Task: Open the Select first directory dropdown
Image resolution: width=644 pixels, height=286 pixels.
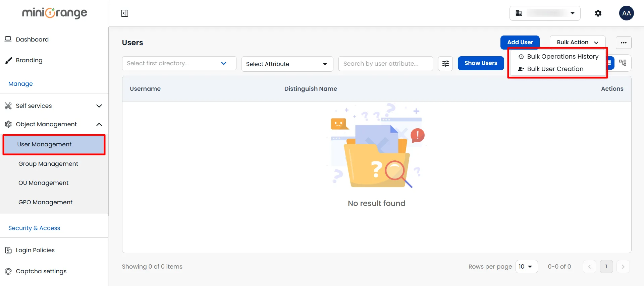Action: click(179, 63)
